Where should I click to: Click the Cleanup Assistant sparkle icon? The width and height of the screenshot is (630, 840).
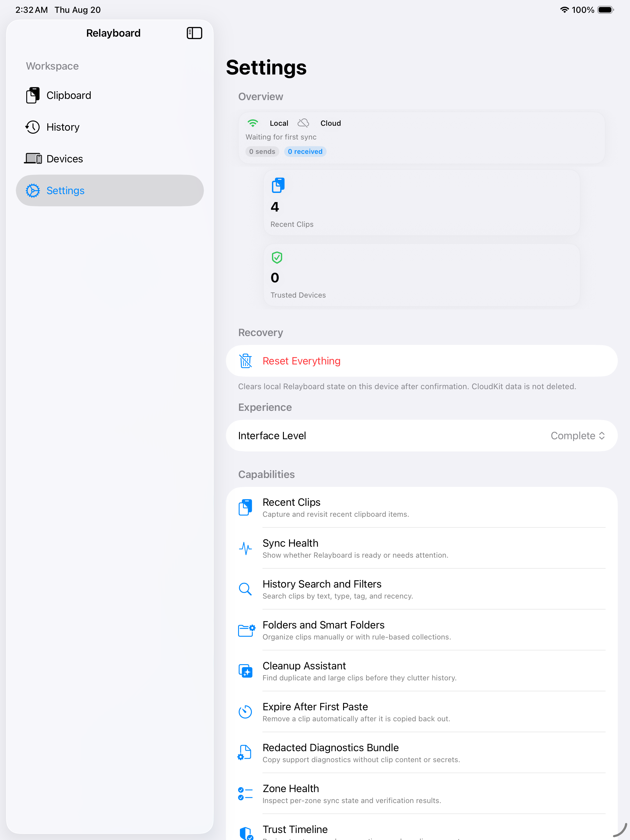245,671
